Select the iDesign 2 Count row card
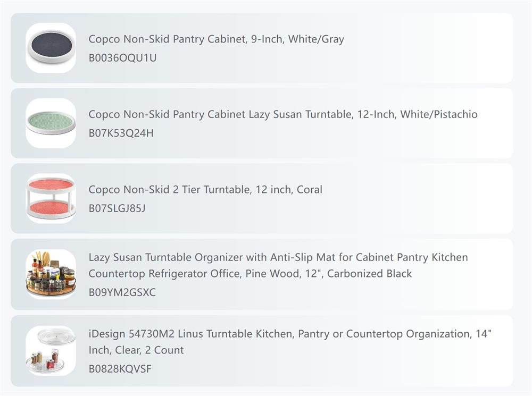This screenshot has width=532, height=396. [262, 351]
